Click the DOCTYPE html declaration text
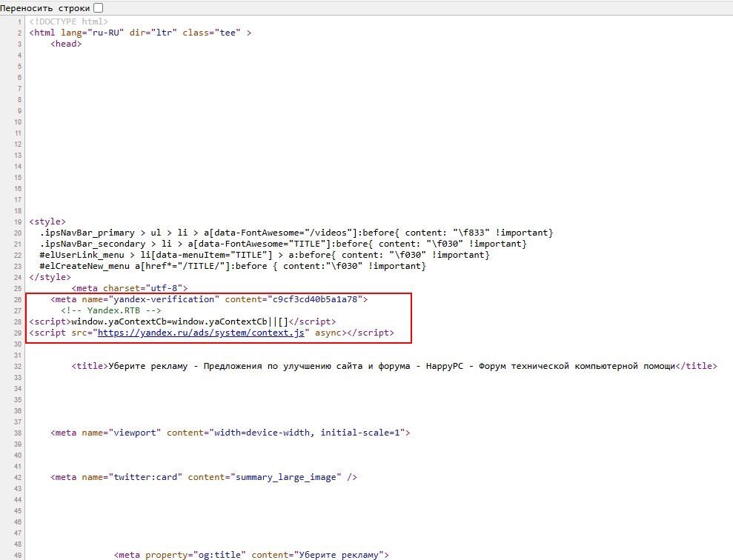The width and height of the screenshot is (733, 560). (x=68, y=21)
